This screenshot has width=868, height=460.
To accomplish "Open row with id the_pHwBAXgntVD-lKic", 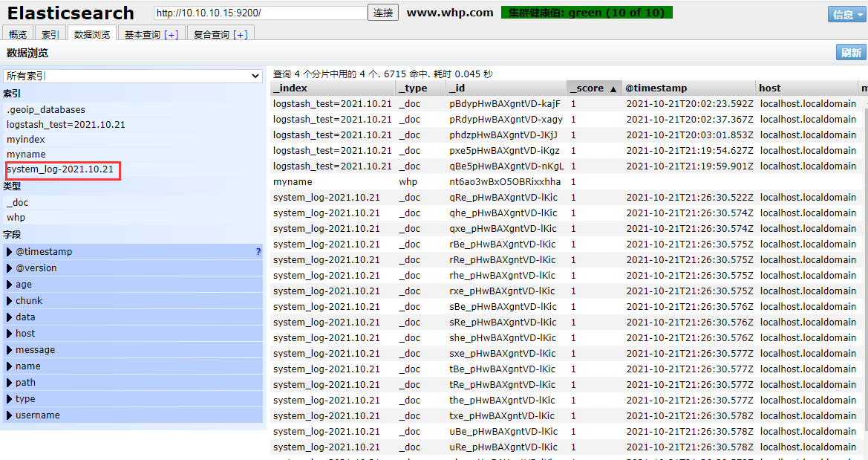I will (x=502, y=400).
